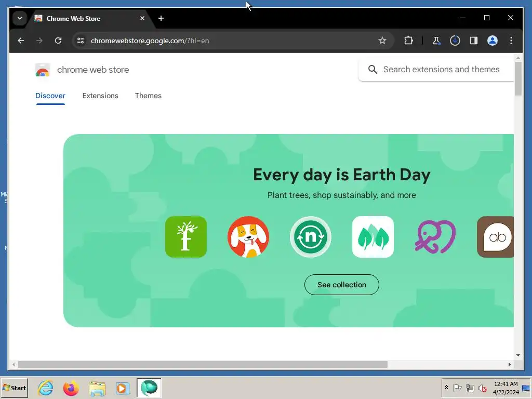Click the chrome web store logo
Viewport: 532px width, 399px height.
pyautogui.click(x=43, y=70)
